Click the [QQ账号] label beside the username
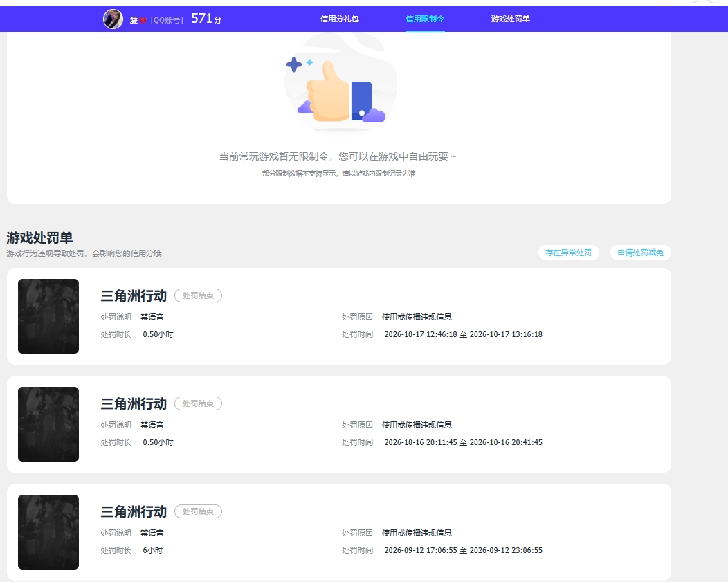 pyautogui.click(x=167, y=20)
